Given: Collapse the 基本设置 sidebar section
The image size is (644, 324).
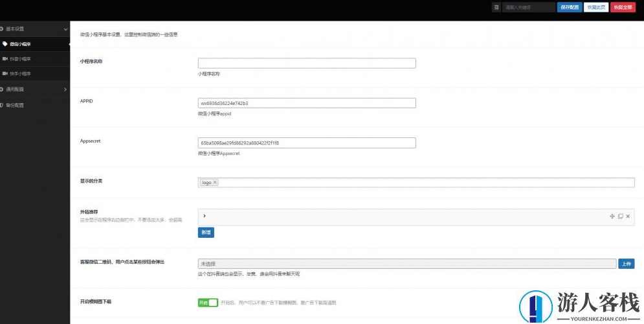Looking at the screenshot, I should point(65,29).
